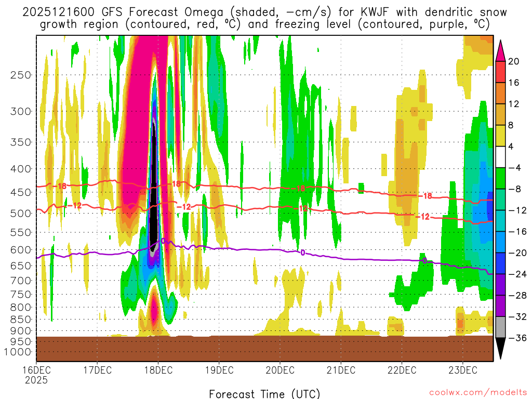Click the 1000 pressure level label
The image size is (532, 399).
[18, 352]
